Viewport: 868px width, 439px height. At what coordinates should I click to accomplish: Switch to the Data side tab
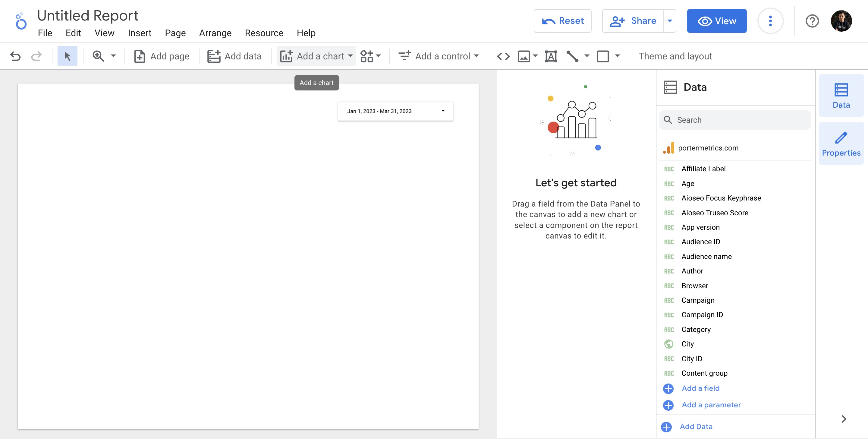point(841,95)
